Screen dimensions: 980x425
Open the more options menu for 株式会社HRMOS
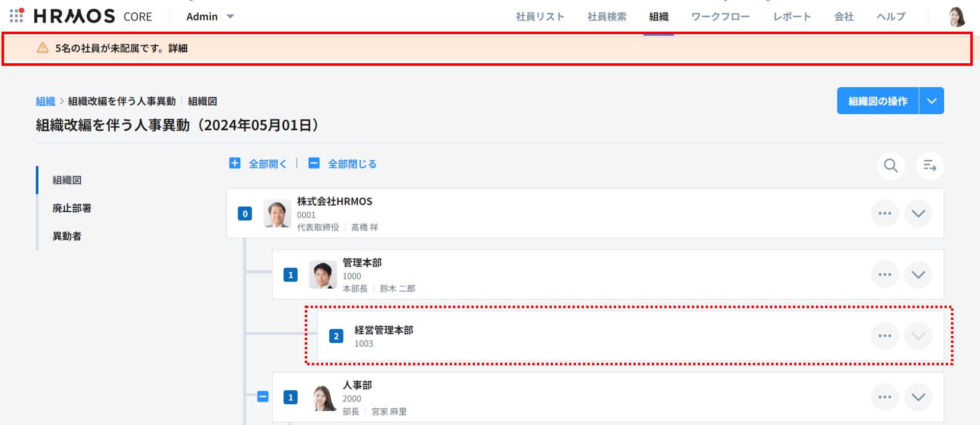click(885, 213)
